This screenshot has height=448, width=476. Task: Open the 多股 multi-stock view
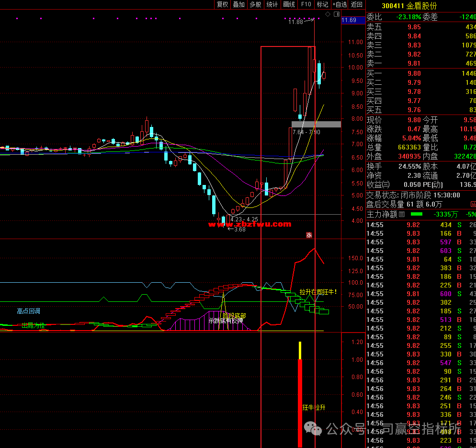tap(255, 4)
